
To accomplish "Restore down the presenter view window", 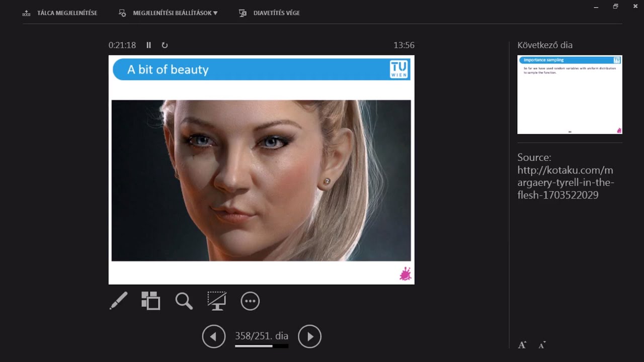I will (x=615, y=7).
